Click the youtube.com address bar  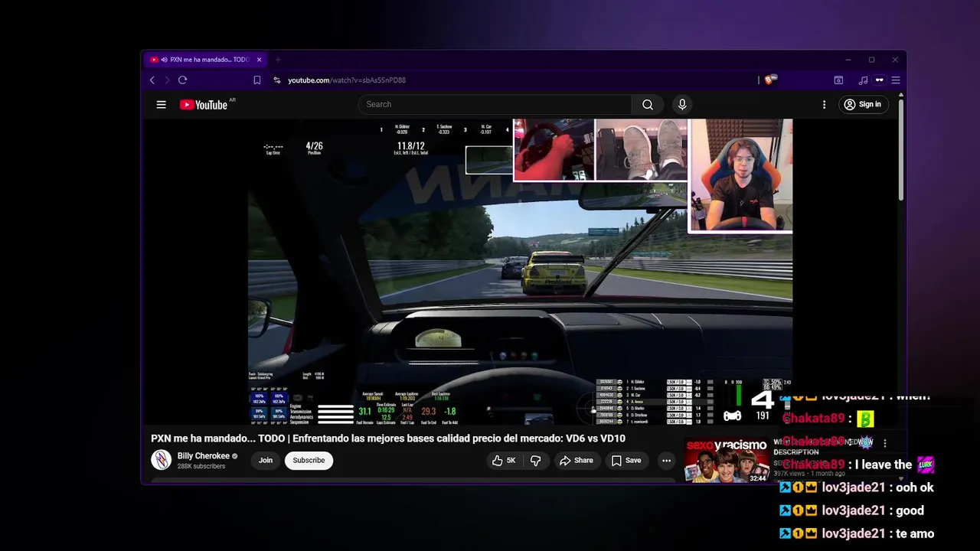(347, 80)
